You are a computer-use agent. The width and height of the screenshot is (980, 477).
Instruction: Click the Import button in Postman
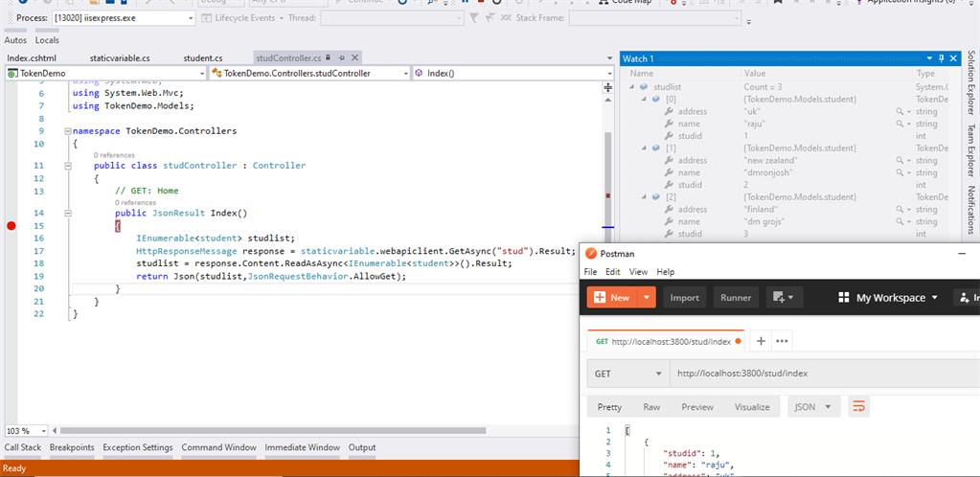pos(684,298)
